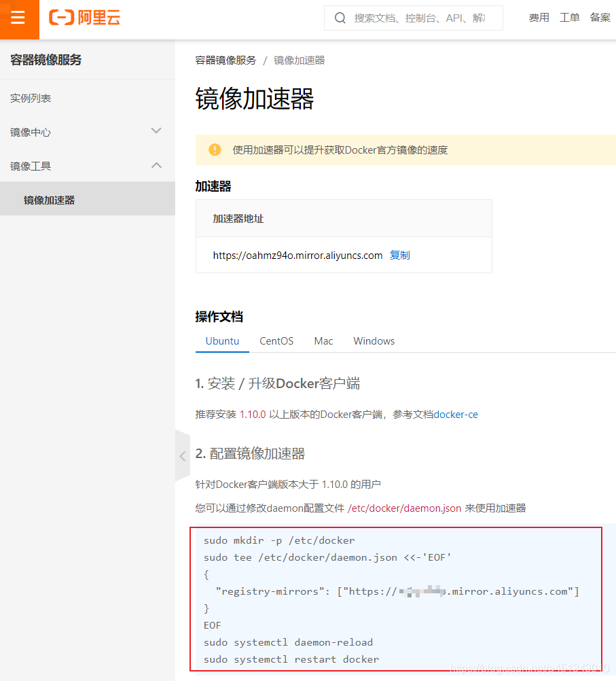This screenshot has width=616, height=681.
Task: Open the docker-ce documentation link
Action: [x=456, y=415]
